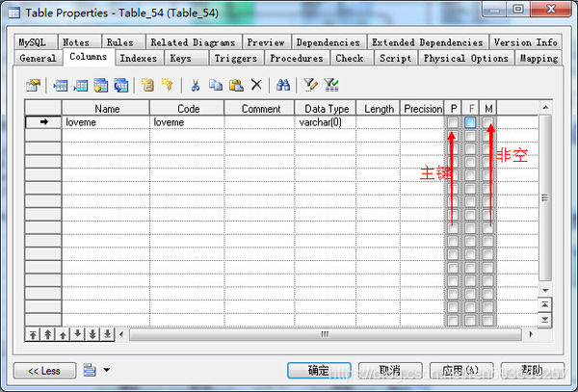The image size is (578, 392).
Task: Move row down one line
Action: point(77,334)
